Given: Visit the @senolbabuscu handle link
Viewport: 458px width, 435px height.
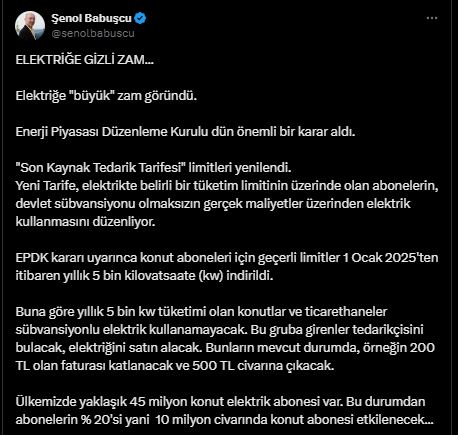Looking at the screenshot, I should tap(93, 33).
